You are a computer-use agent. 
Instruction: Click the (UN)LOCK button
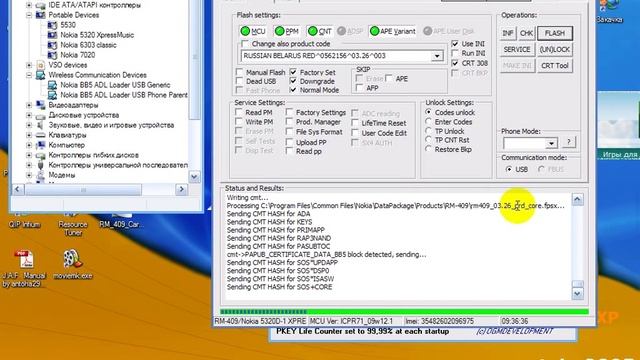point(555,49)
